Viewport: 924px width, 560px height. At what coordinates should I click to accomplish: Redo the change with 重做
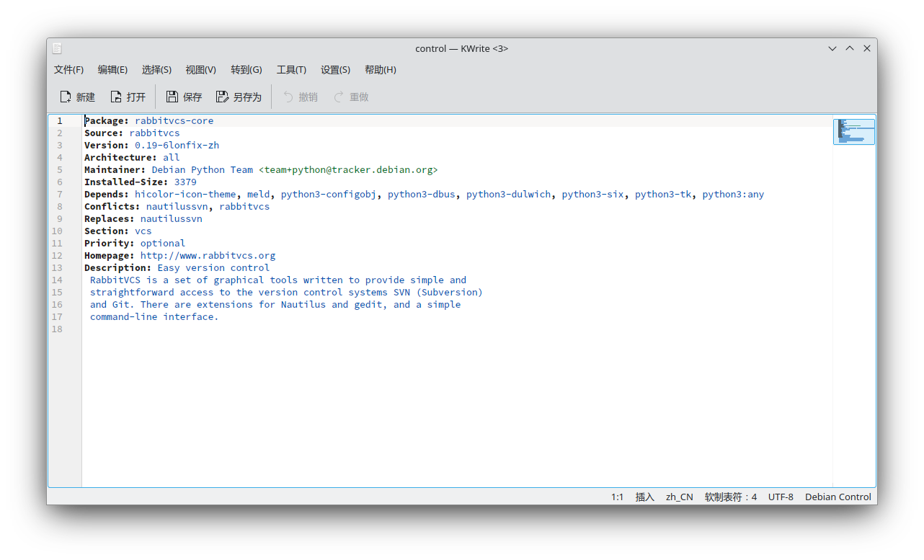click(351, 97)
